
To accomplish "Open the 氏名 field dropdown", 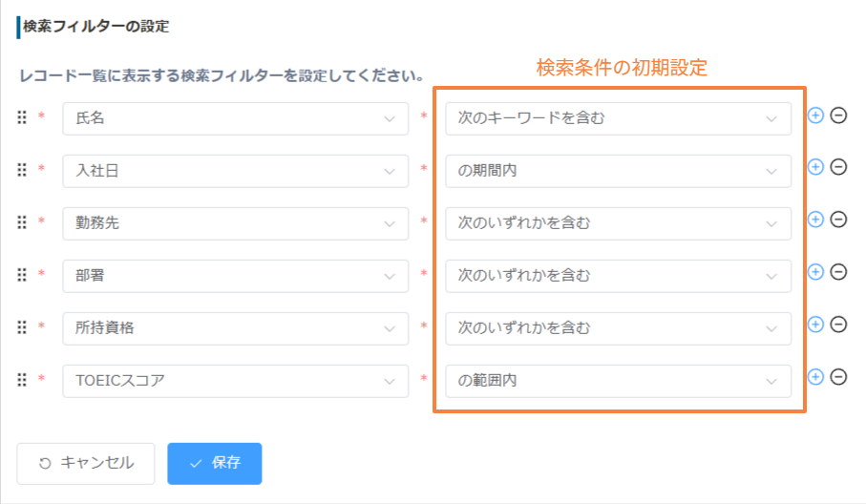I will tap(235, 118).
